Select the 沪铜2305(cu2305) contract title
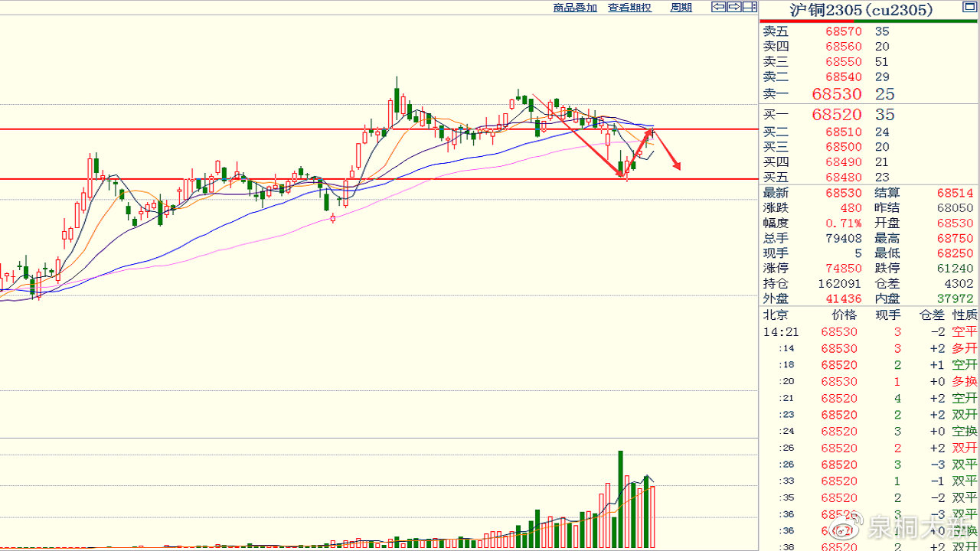 click(x=861, y=9)
